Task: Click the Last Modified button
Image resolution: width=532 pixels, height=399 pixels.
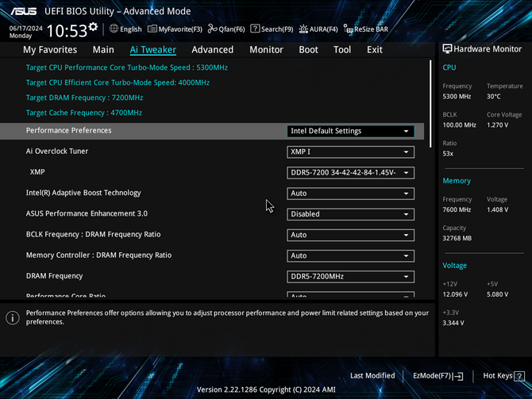Action: (372, 376)
